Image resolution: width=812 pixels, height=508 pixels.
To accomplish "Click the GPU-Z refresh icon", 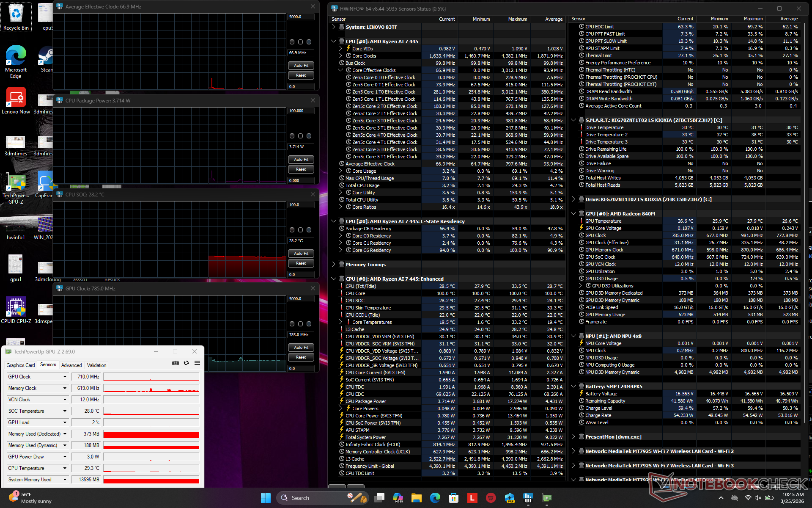I will point(186,363).
